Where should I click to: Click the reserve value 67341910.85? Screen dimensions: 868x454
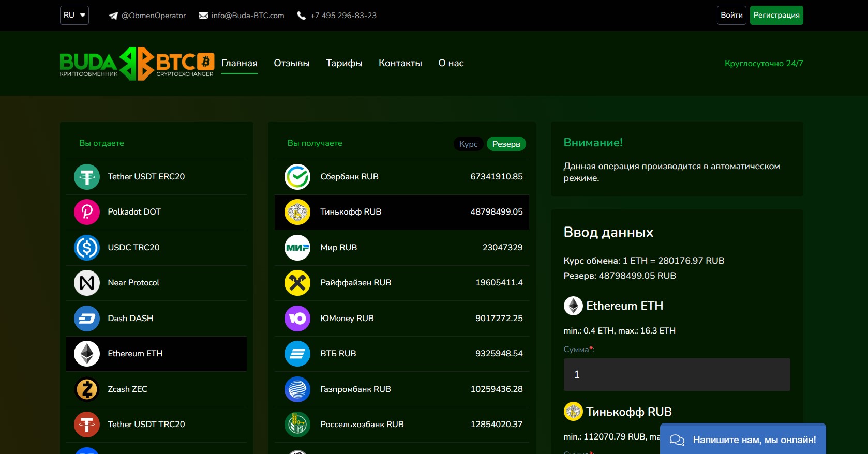pyautogui.click(x=497, y=177)
